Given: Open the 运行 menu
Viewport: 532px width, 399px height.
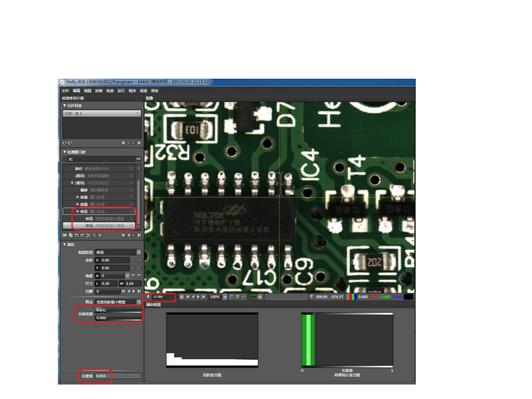Looking at the screenshot, I should (121, 91).
